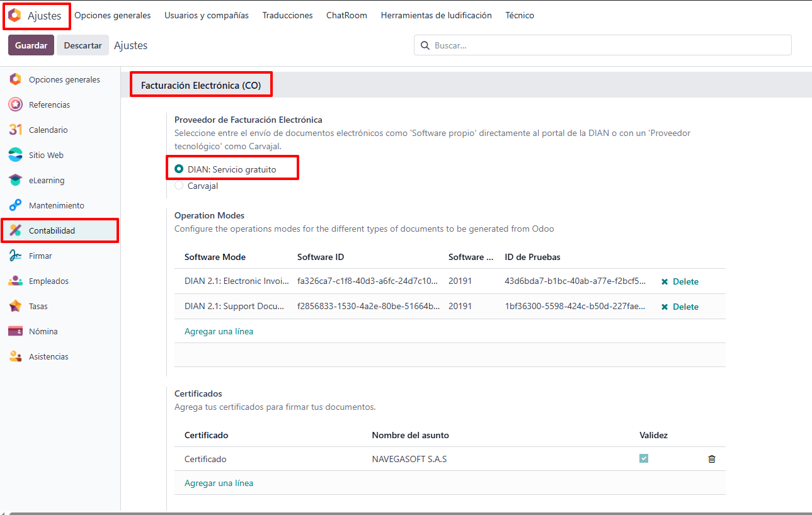Open Traducciones menu

click(287, 16)
